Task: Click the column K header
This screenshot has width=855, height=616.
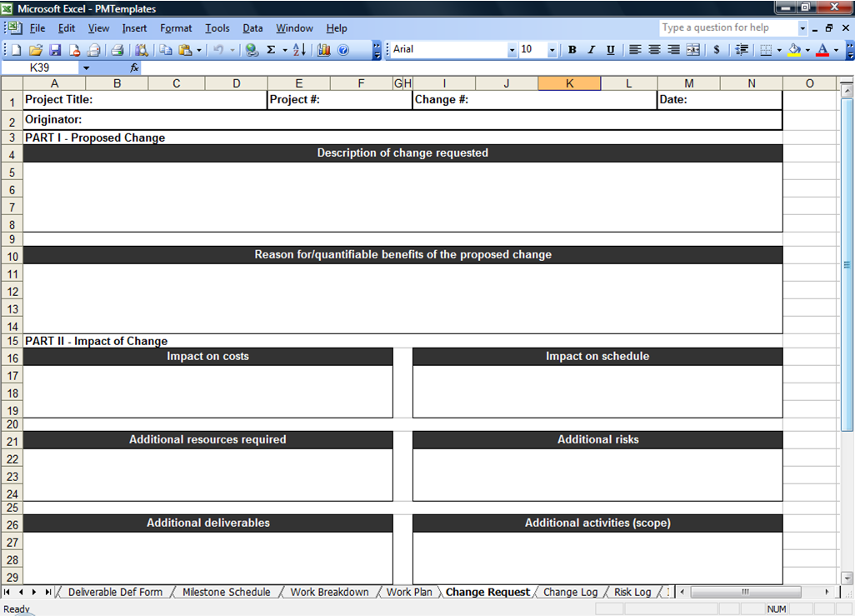Action: pos(569,83)
